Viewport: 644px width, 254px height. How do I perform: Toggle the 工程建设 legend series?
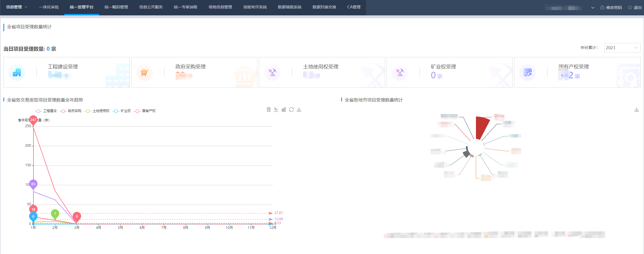point(46,111)
